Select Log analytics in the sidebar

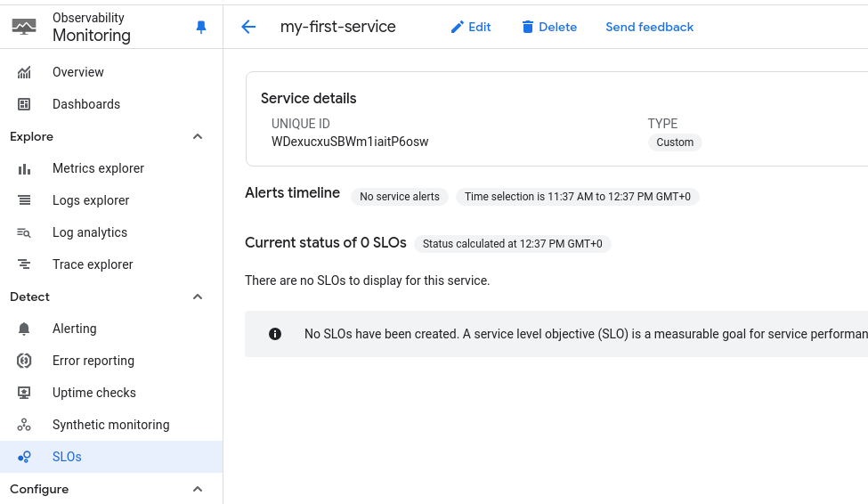(x=111, y=232)
